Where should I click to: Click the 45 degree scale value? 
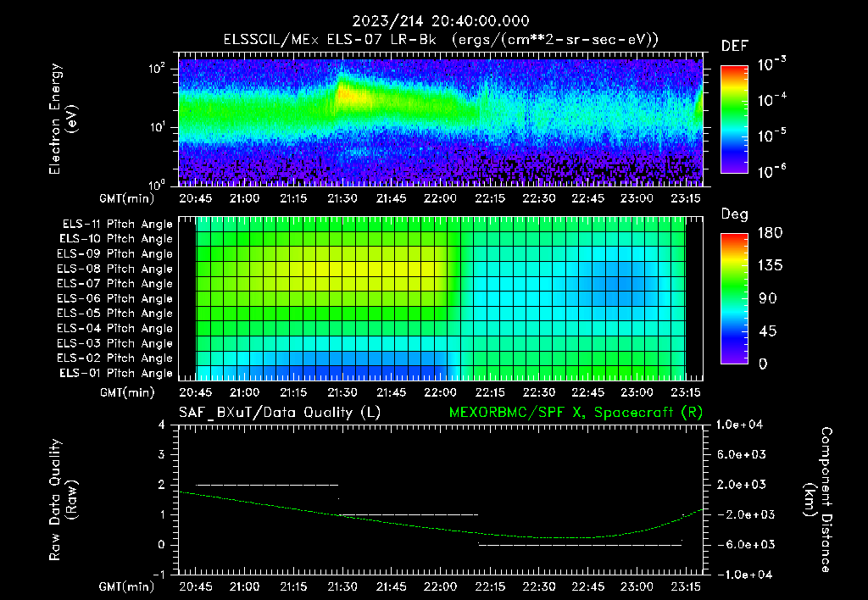[x=768, y=331]
